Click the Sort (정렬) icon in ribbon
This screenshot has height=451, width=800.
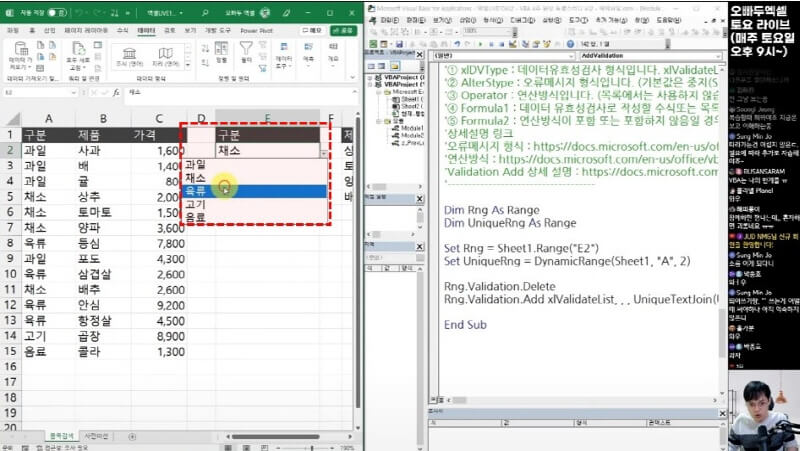tap(222, 50)
